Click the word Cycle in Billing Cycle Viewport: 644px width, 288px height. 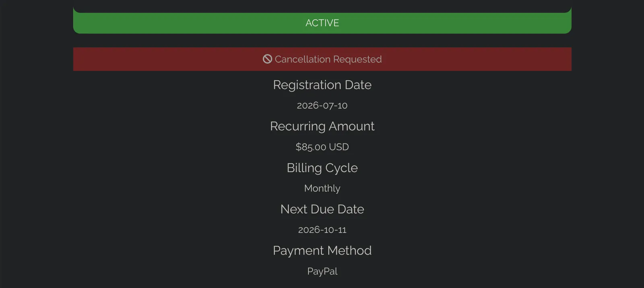pyautogui.click(x=341, y=168)
